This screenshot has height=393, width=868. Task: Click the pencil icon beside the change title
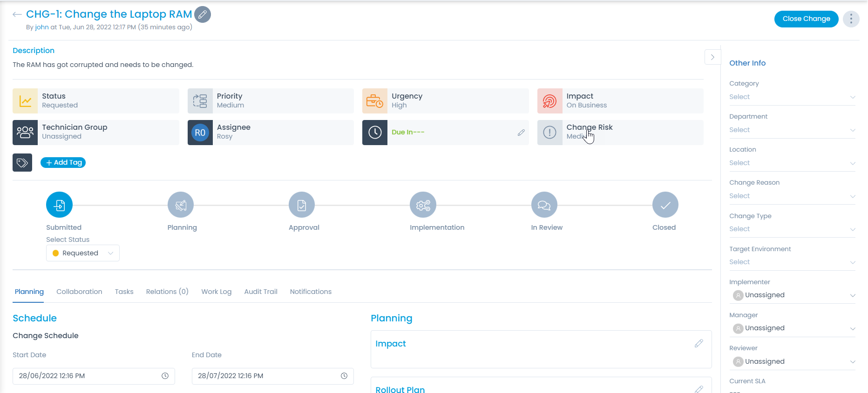click(202, 14)
